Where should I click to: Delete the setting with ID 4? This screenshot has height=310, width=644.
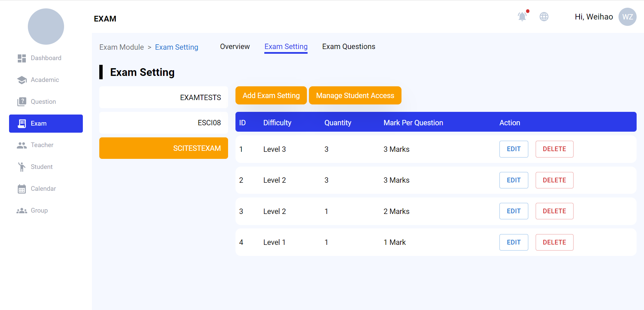[554, 242]
